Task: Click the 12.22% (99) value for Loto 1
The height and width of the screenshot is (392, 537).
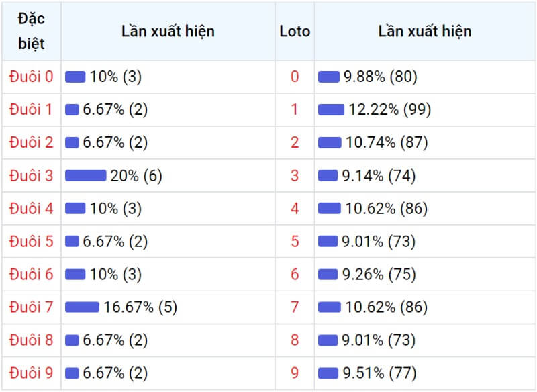Action: point(390,110)
